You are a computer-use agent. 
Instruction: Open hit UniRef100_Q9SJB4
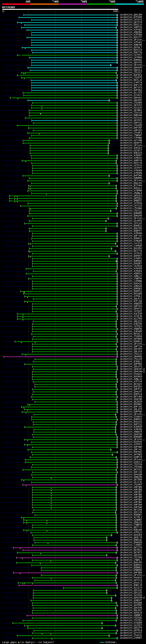[131, 15]
